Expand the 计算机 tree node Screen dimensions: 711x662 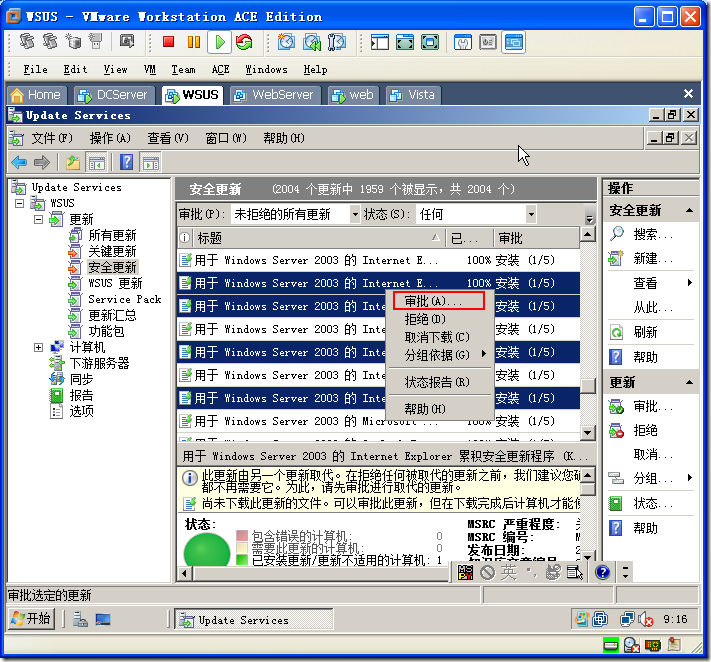click(x=39, y=347)
